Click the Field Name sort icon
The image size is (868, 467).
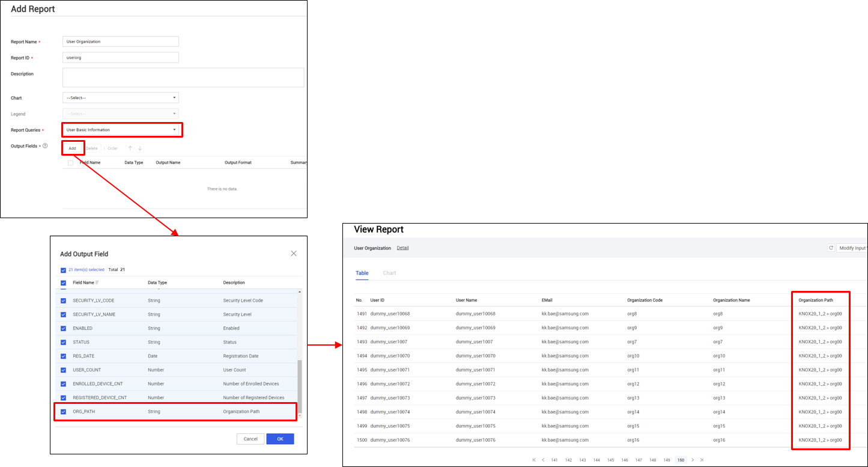97,282
